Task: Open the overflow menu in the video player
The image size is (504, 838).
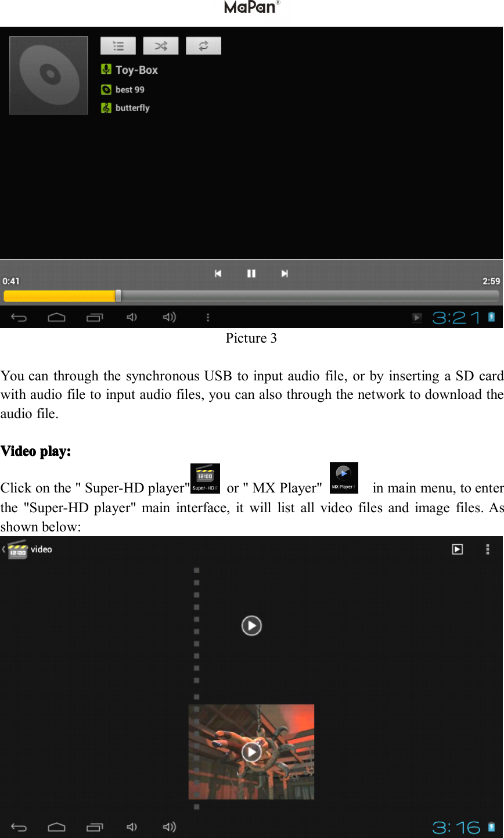Action: click(488, 549)
